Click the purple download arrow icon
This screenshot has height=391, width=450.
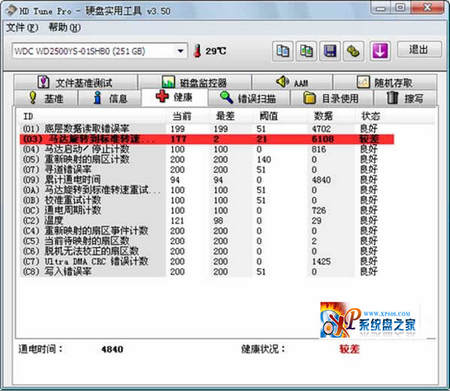pyautogui.click(x=380, y=51)
